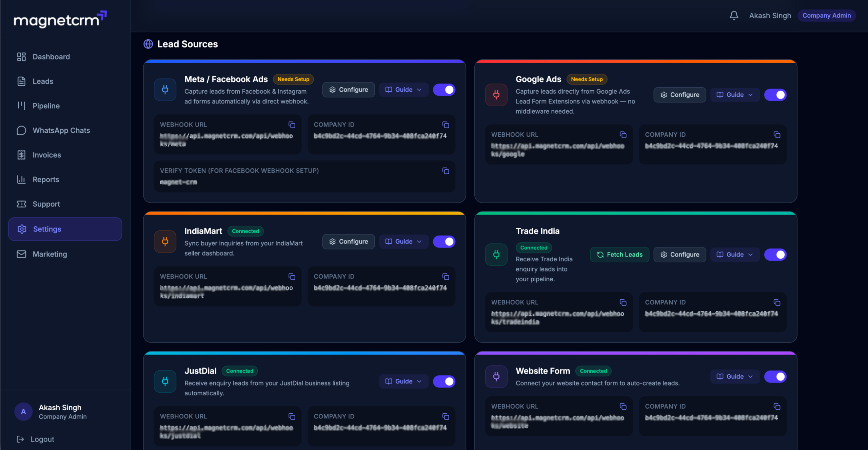Viewport: 868px width, 450px height.
Task: Copy Trade India webhook URL
Action: point(623,302)
